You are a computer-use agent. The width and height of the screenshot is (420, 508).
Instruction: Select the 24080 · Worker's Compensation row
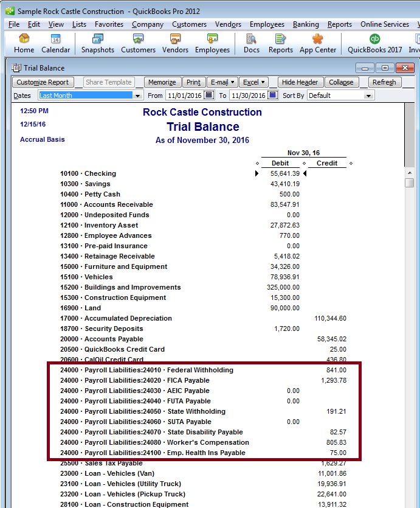(203, 442)
